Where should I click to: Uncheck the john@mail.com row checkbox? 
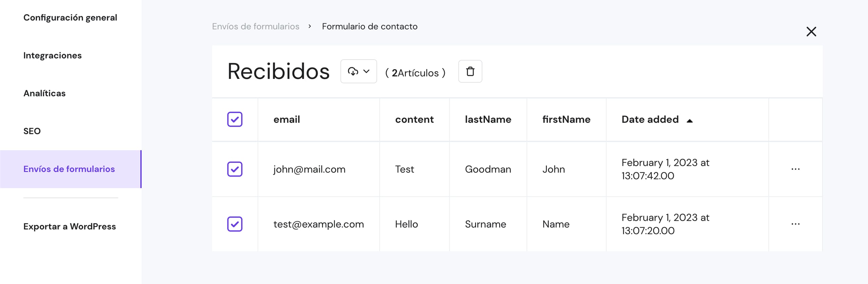235,169
